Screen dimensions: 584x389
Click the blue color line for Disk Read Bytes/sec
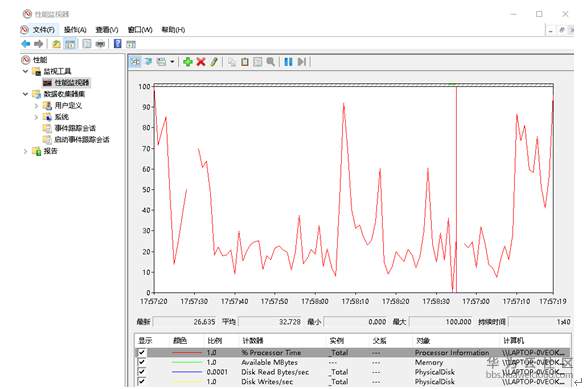coord(187,372)
